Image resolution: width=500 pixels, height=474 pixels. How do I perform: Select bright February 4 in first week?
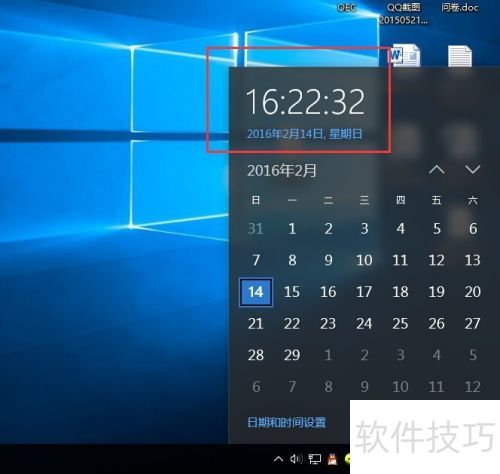[x=400, y=229]
